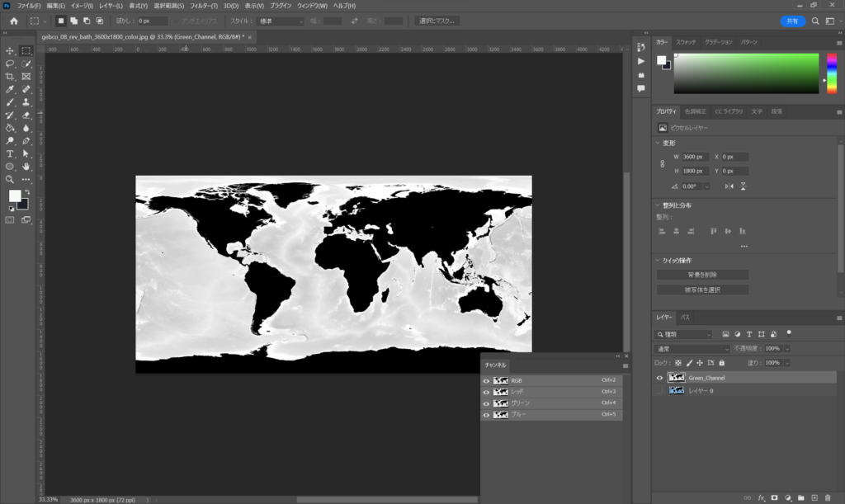Click the delete layer trash icon

coord(828,498)
